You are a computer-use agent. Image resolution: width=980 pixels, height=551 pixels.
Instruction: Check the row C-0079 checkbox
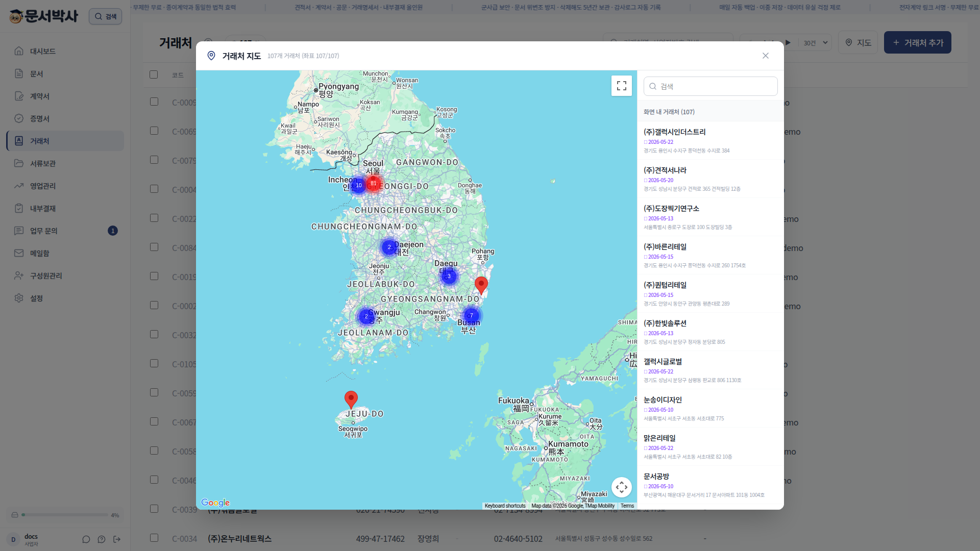pyautogui.click(x=154, y=160)
